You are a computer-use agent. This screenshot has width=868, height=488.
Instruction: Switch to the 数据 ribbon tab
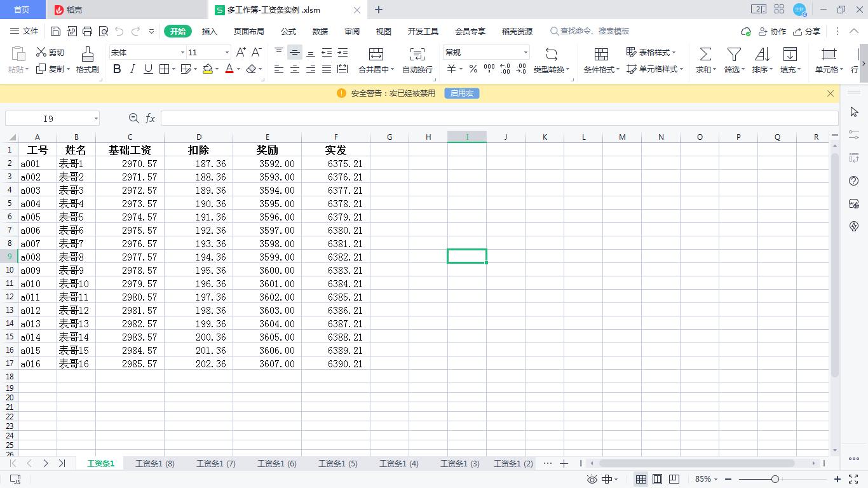(x=320, y=30)
